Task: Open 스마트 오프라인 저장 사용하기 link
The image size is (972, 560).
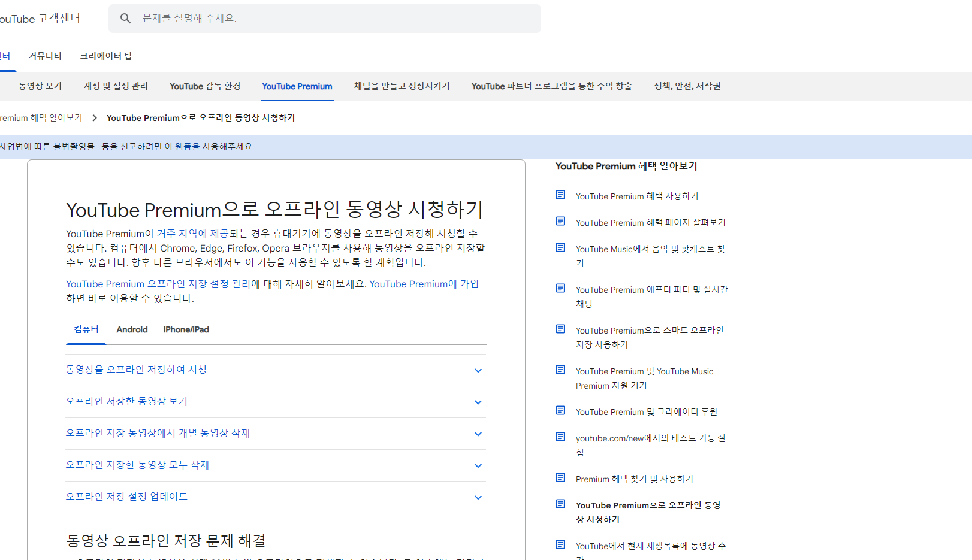Action: tap(650, 337)
